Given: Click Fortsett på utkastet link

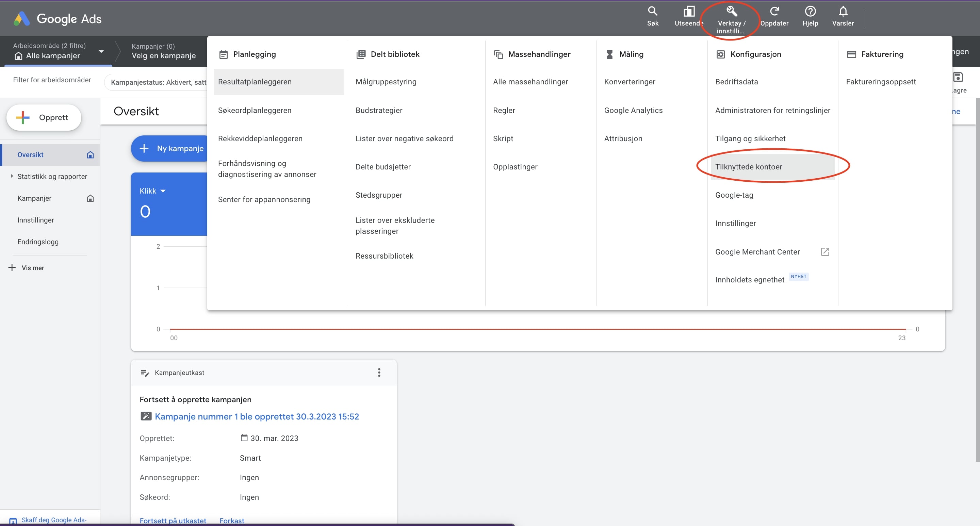Looking at the screenshot, I should pos(173,520).
